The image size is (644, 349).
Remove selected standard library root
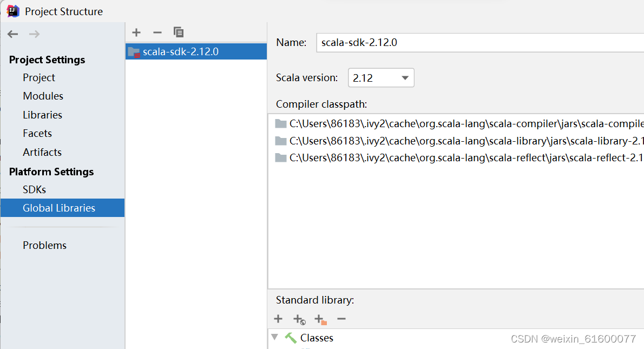tap(341, 319)
